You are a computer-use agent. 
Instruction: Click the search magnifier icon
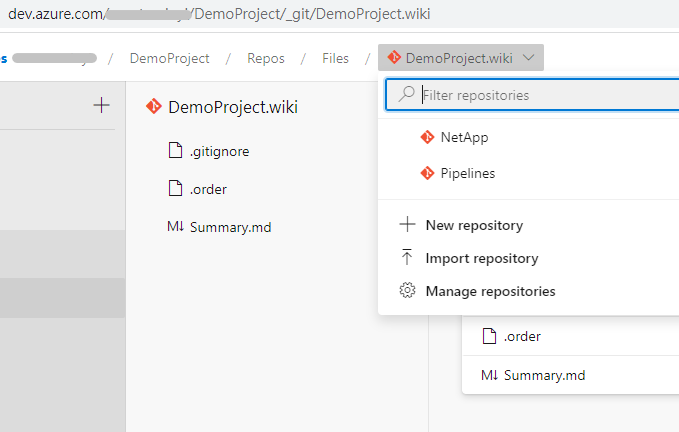pos(406,95)
